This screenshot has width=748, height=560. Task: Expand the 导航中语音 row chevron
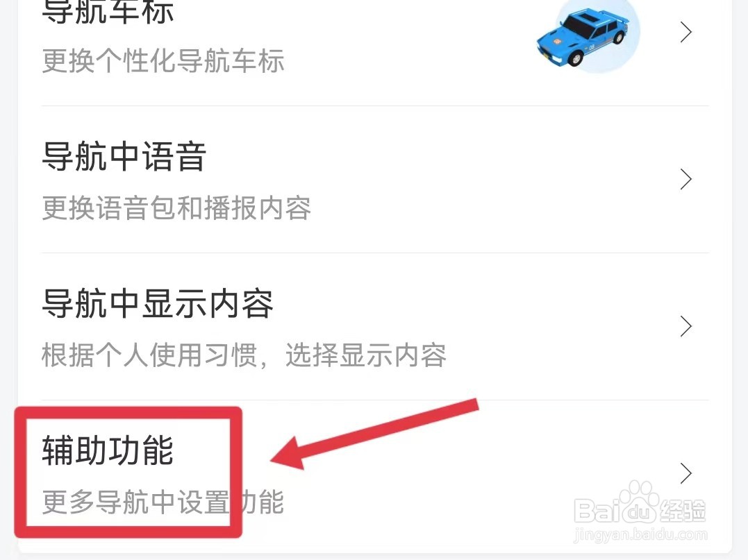pyautogui.click(x=686, y=179)
